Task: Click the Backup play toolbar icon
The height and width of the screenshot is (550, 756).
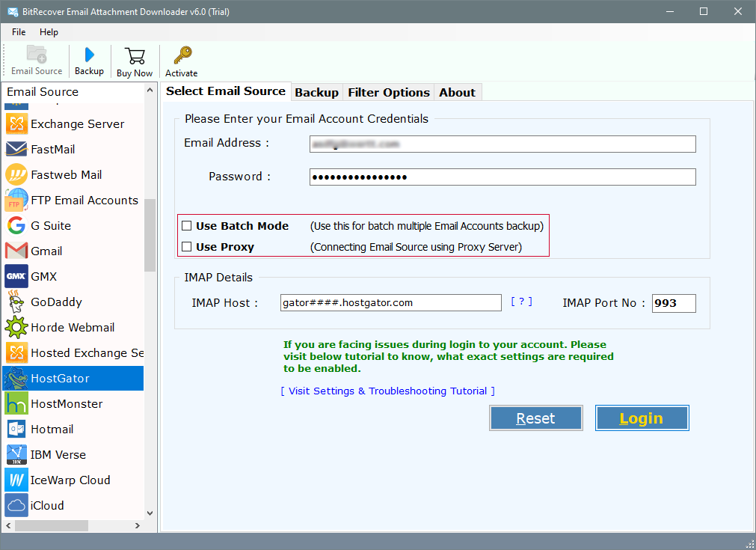Action: tap(89, 55)
